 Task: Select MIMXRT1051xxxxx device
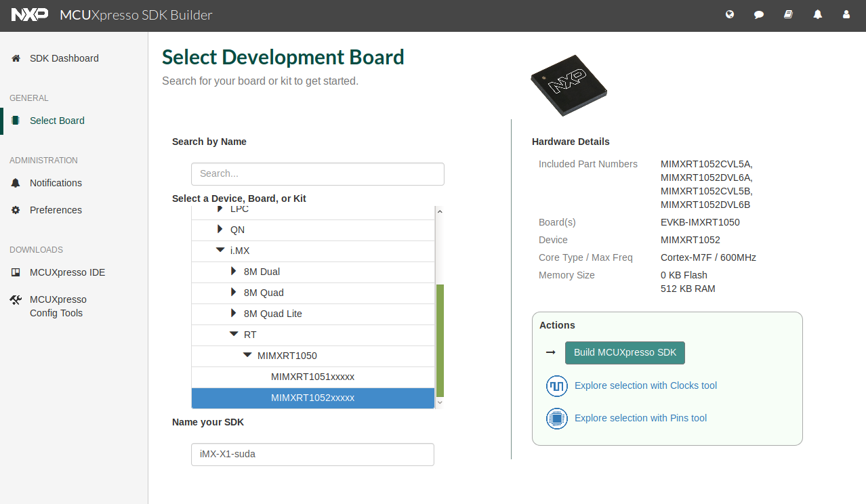pyautogui.click(x=313, y=377)
